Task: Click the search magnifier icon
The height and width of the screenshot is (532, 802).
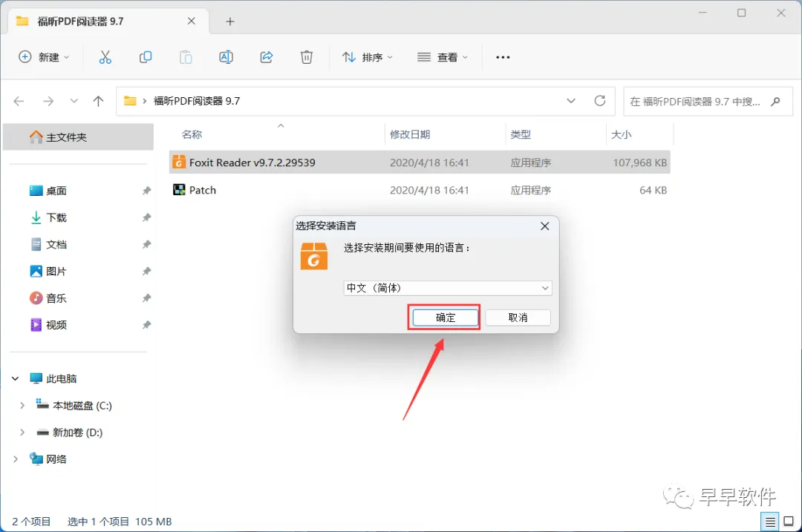Action: [x=775, y=102]
